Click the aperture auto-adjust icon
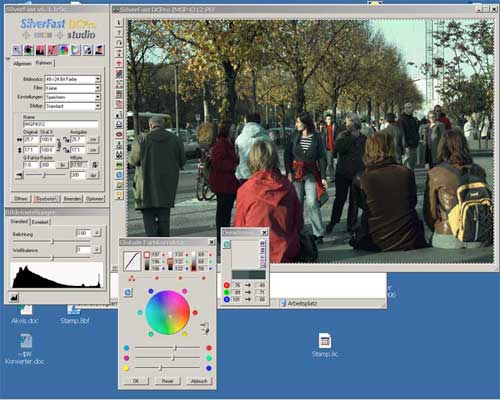Screen dimensions: 500x400 click(x=29, y=50)
